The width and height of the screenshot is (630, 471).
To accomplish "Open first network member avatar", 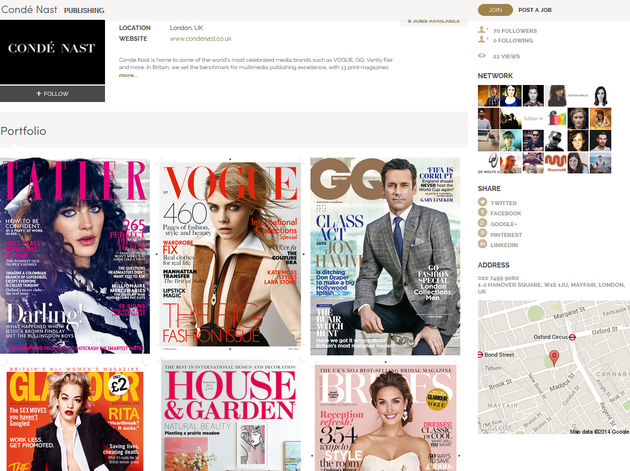I will click(x=488, y=95).
